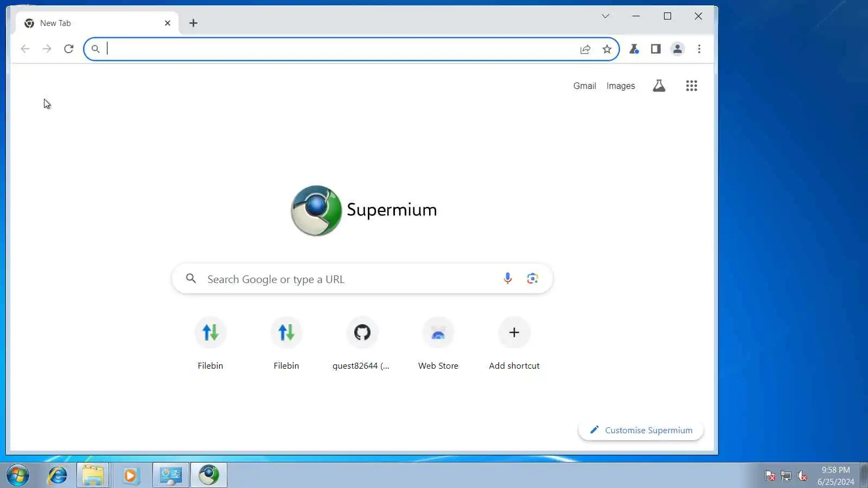Toggle the side panel
The height and width of the screenshot is (488, 868).
(x=656, y=49)
